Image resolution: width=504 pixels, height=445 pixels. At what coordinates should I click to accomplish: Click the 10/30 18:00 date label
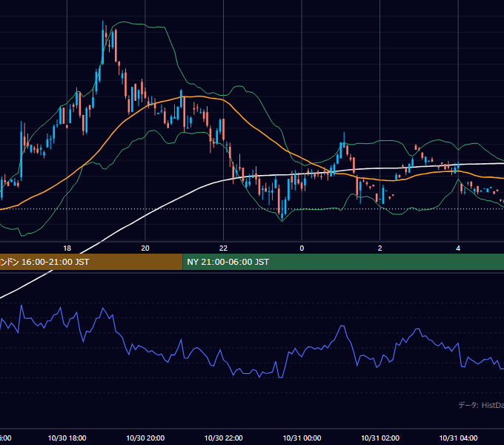[x=67, y=438]
